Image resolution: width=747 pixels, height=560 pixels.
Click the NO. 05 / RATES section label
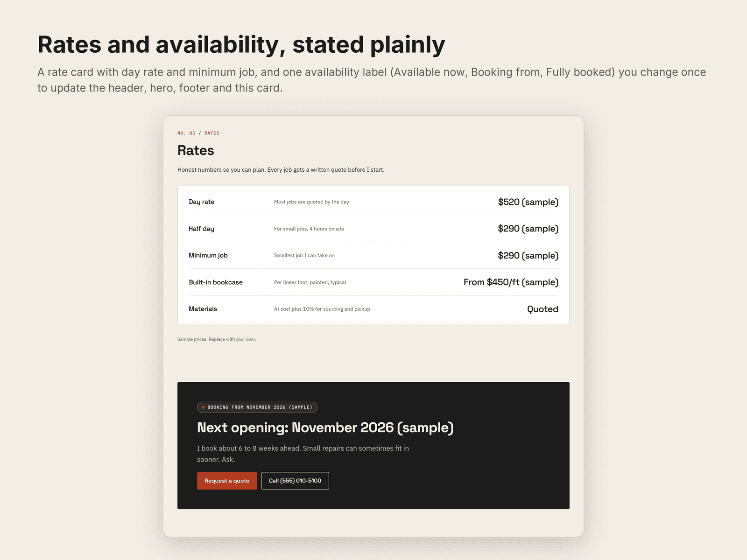point(198,133)
